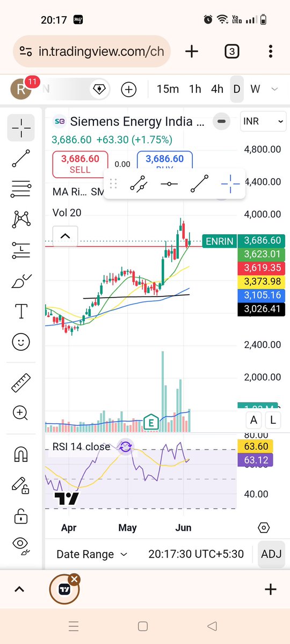Viewport: 290px width, 644px height.
Task: Select the W weekly timeframe
Action: [256, 89]
